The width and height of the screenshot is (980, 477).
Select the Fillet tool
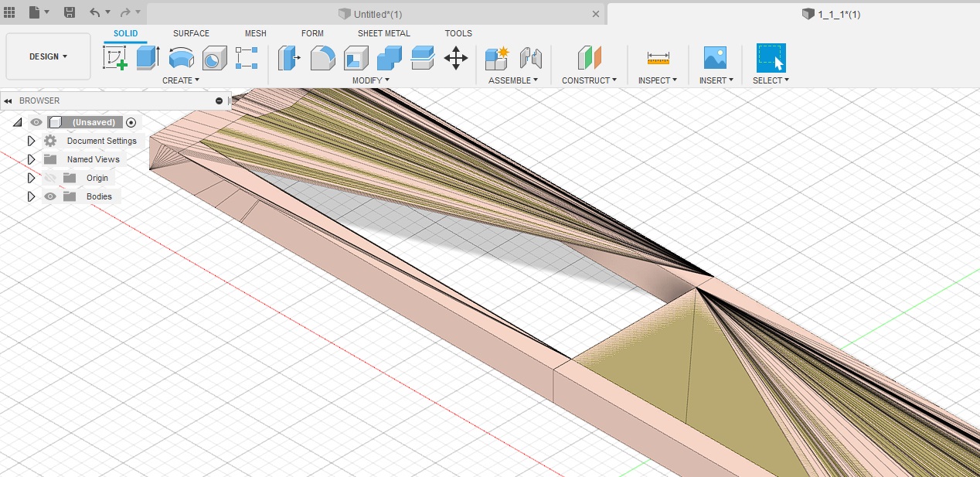[322, 58]
